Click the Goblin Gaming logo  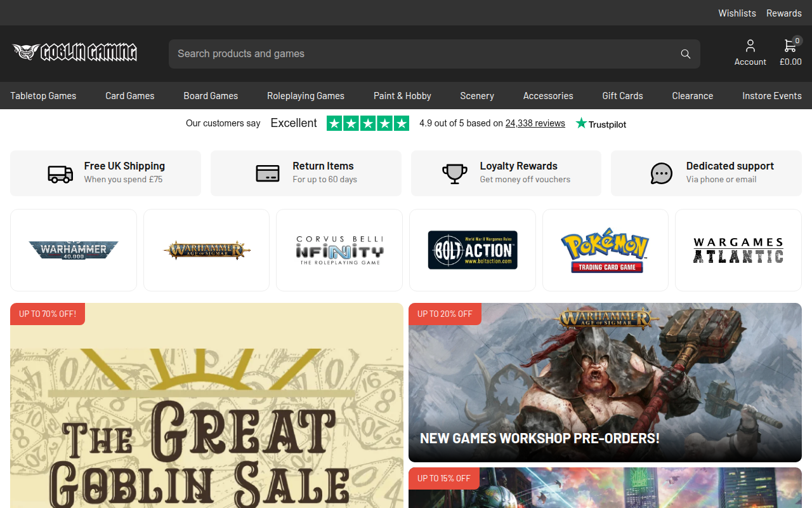point(75,53)
